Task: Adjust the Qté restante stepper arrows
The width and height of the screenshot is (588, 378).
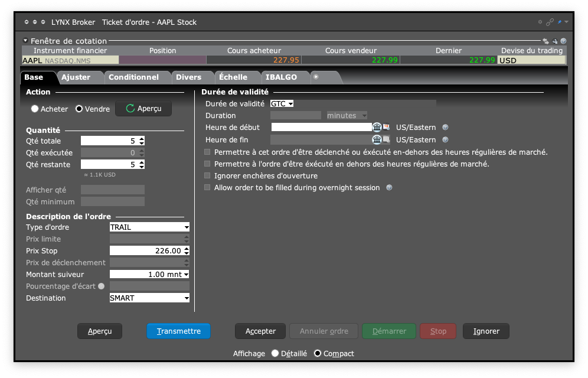Action: point(141,164)
